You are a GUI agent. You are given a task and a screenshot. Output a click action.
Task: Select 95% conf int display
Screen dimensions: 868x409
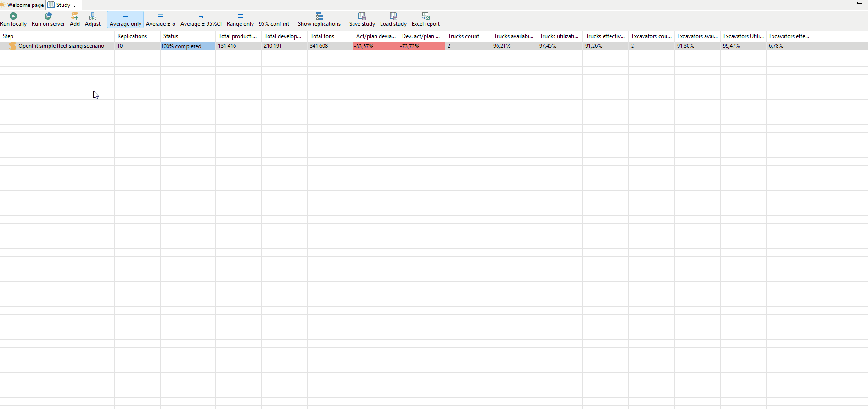pyautogui.click(x=274, y=20)
